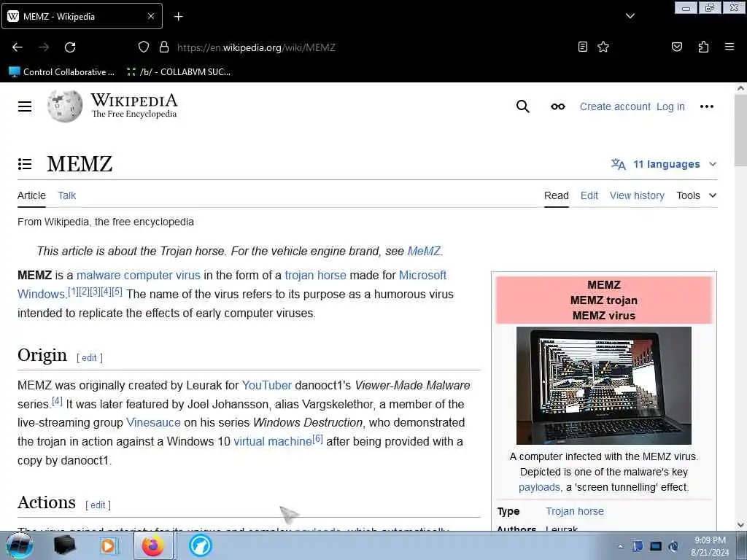This screenshot has height=560, width=747.
Task: Open the Pocket save icon
Action: tap(676, 47)
